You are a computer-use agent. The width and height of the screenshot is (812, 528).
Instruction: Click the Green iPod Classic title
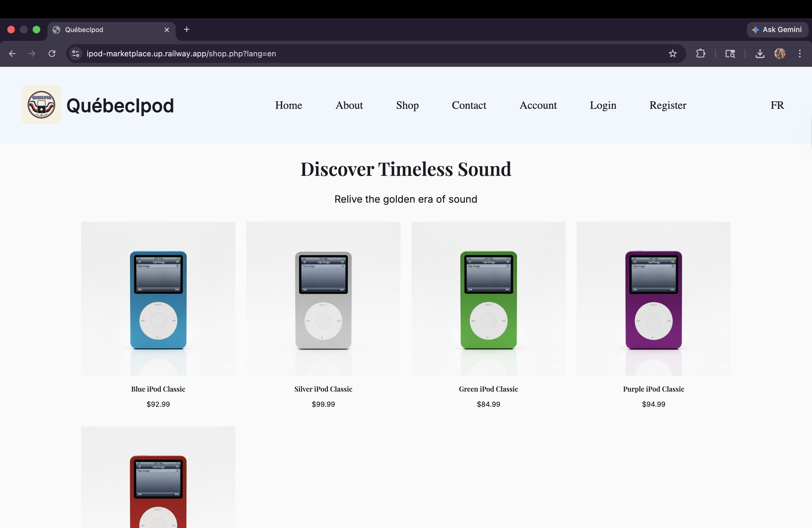(x=488, y=389)
